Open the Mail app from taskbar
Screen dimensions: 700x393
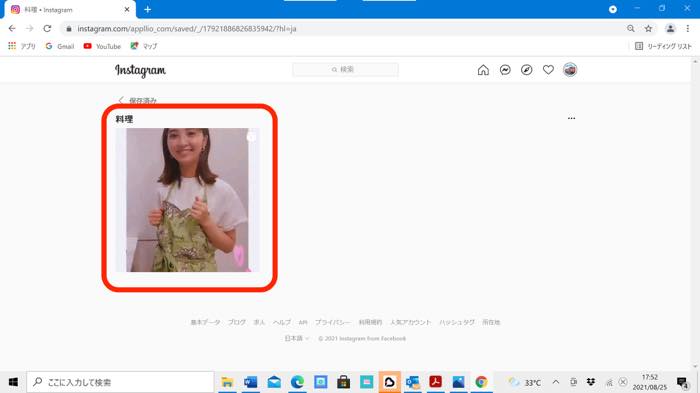click(274, 382)
